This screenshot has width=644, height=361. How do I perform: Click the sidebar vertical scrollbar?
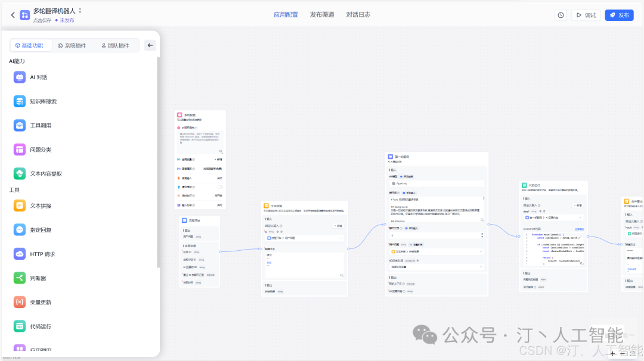click(x=157, y=162)
